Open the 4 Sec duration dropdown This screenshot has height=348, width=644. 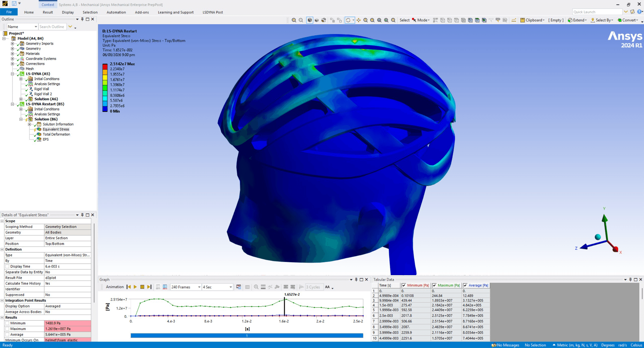[230, 287]
